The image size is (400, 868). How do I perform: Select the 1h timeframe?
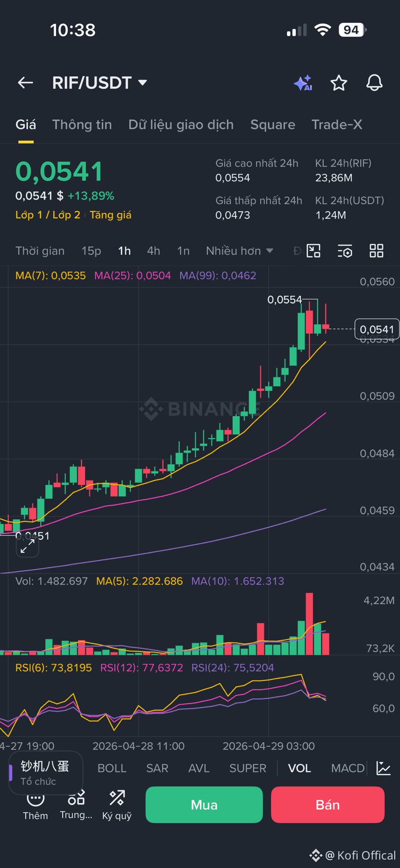pyautogui.click(x=124, y=251)
